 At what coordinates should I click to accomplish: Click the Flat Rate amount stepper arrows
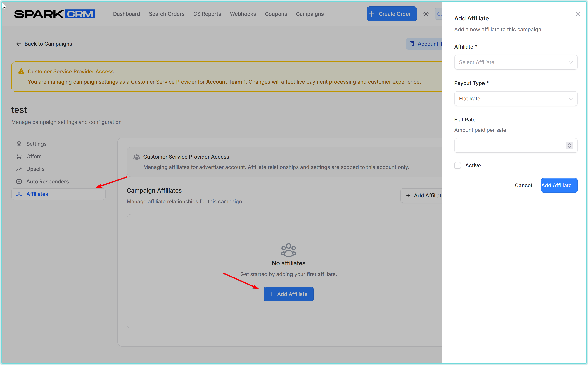click(x=569, y=145)
